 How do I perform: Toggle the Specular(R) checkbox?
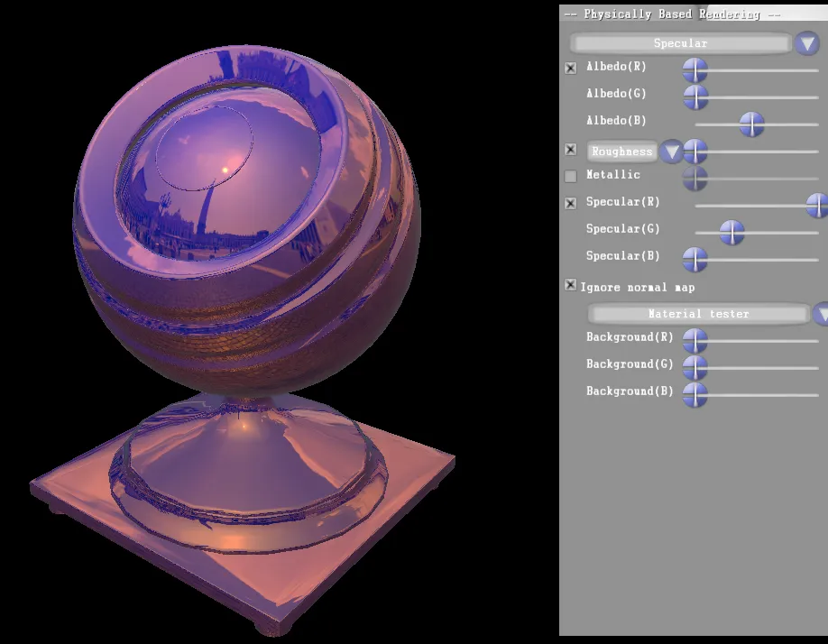point(570,203)
